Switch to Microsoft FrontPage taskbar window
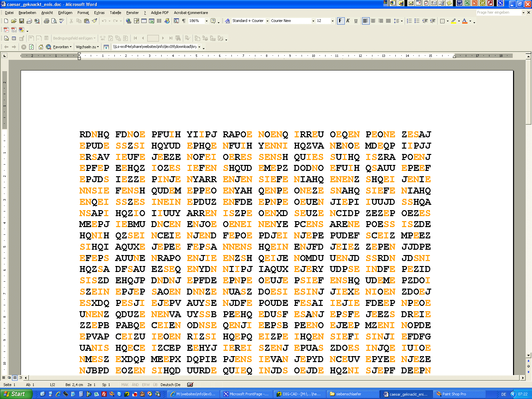The image size is (532, 399). click(247, 394)
